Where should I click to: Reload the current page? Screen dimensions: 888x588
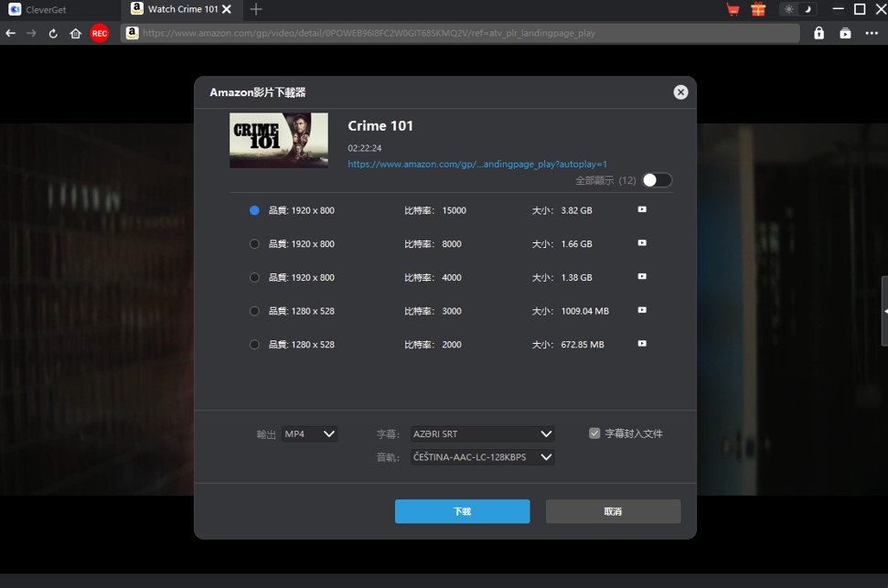53,34
